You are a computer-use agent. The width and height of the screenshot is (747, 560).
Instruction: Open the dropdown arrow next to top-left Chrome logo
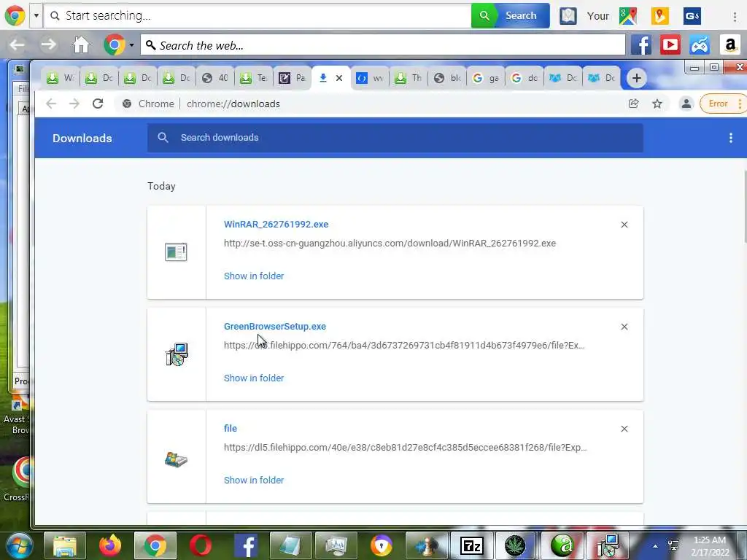click(x=36, y=16)
